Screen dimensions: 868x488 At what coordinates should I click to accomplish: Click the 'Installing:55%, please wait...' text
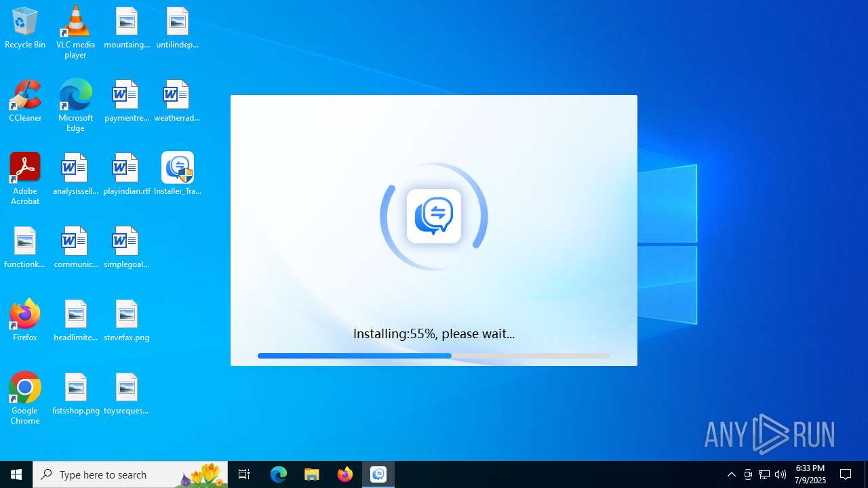[x=434, y=333]
